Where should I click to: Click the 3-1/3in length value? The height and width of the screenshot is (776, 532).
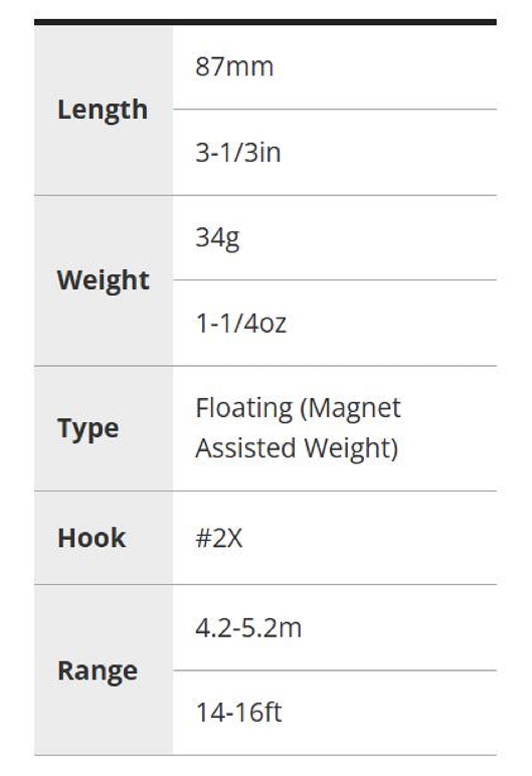tap(238, 152)
